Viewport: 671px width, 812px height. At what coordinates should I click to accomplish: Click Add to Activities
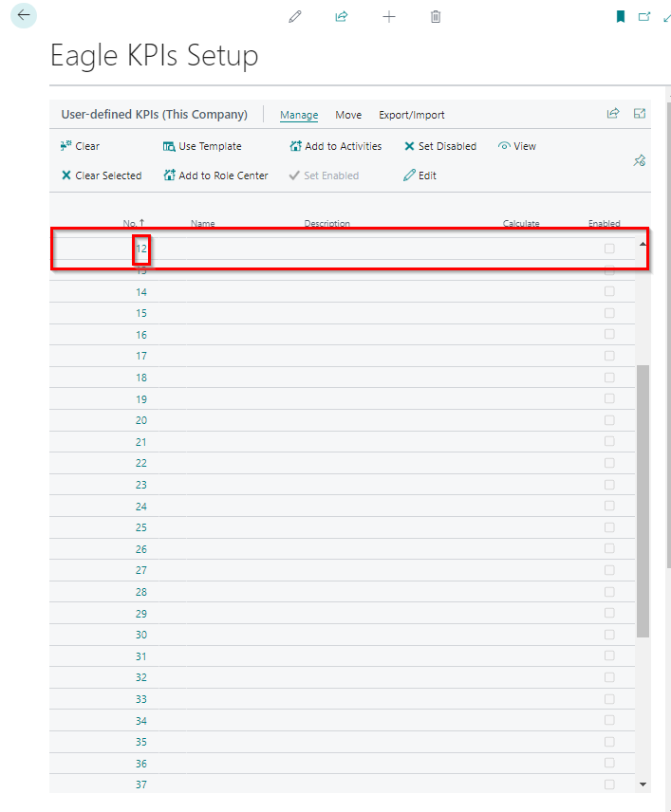click(x=335, y=146)
